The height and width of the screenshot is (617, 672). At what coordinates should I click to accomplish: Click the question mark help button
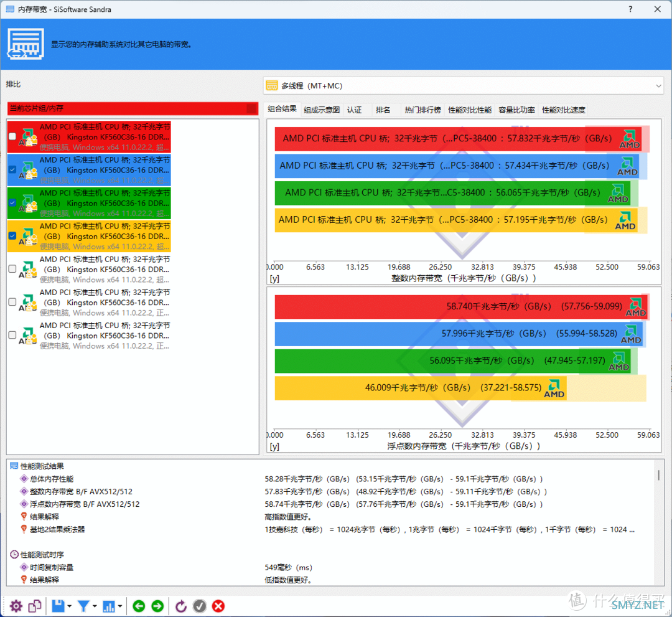click(x=630, y=9)
